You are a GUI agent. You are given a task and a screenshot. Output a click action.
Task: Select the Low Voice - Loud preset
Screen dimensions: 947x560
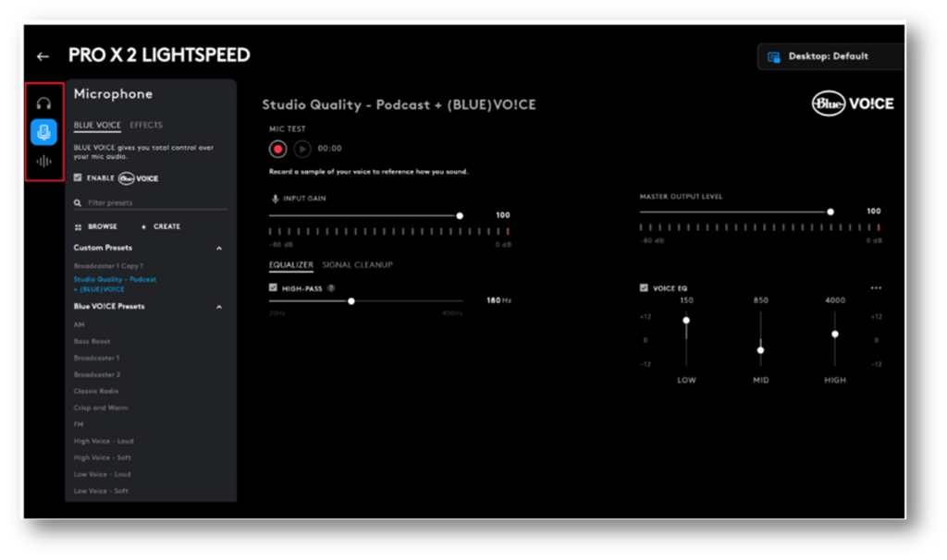102,474
